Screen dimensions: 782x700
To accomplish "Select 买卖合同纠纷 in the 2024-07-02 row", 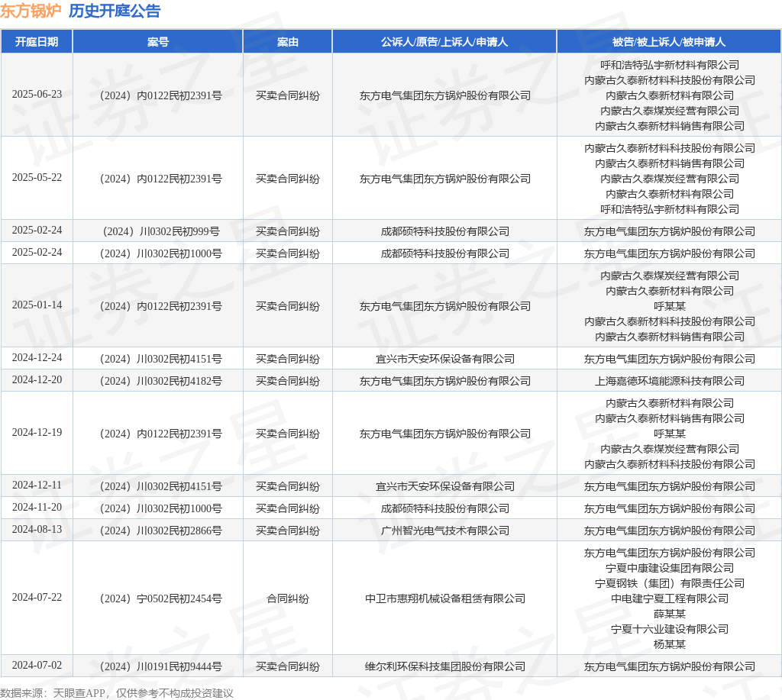I will click(288, 666).
